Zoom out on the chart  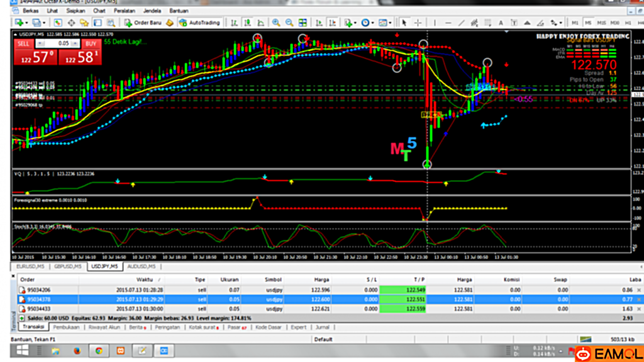click(289, 23)
